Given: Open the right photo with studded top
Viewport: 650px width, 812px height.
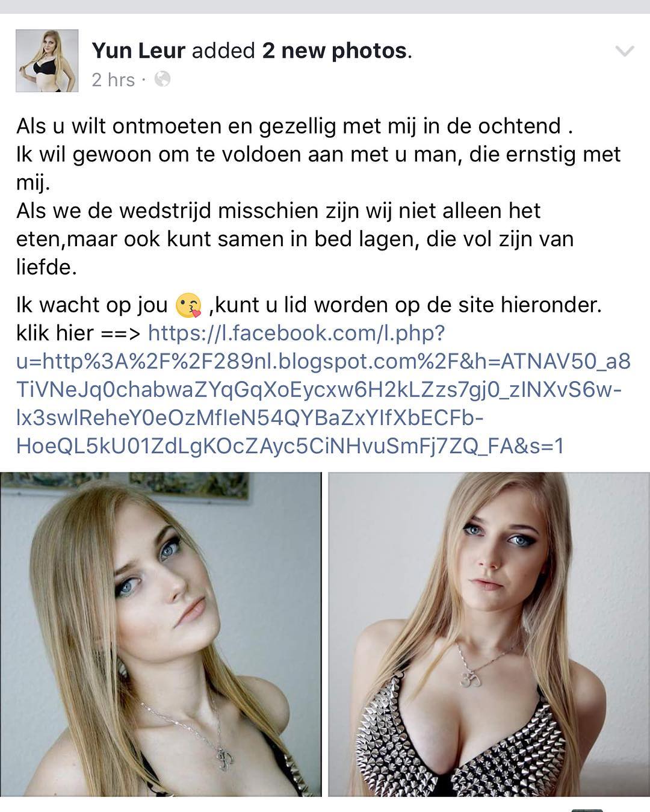Looking at the screenshot, I should point(489,634).
